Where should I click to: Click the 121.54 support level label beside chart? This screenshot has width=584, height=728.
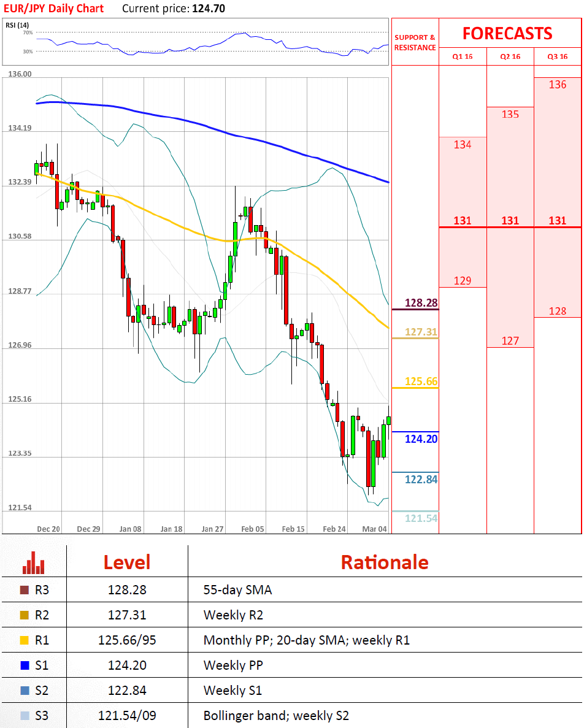(x=421, y=519)
